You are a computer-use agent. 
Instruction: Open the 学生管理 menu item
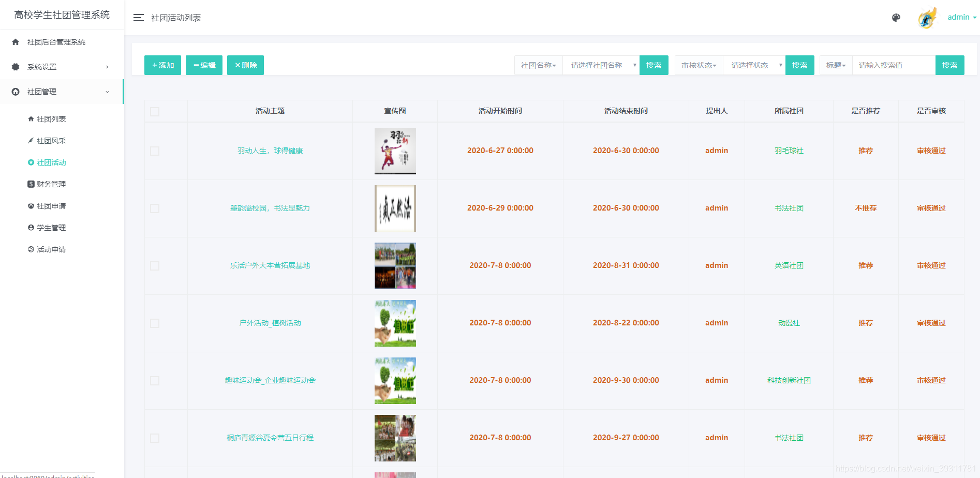[x=51, y=228]
